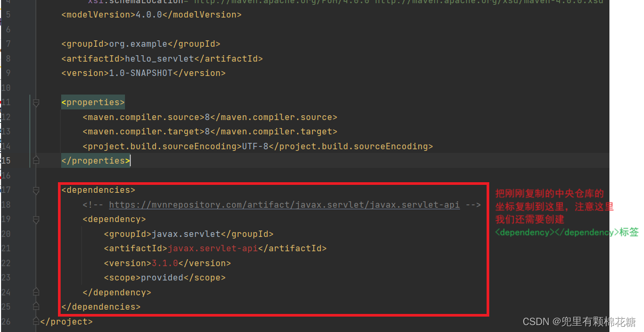Screen dimensions: 644x332
Task: Click the javax.servlet groupId value
Action: tap(186, 234)
